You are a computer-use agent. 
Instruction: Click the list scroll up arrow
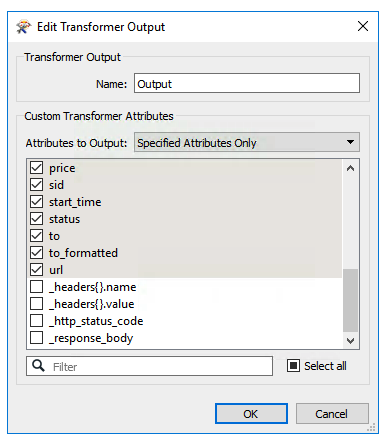pos(350,168)
